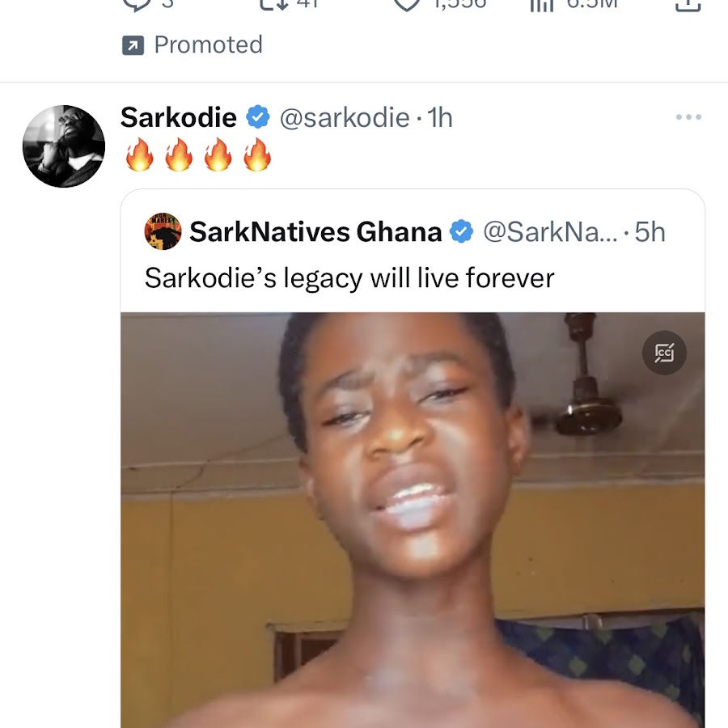Tap the fire emojis tweet text
728x728 pixels.
pos(198,155)
